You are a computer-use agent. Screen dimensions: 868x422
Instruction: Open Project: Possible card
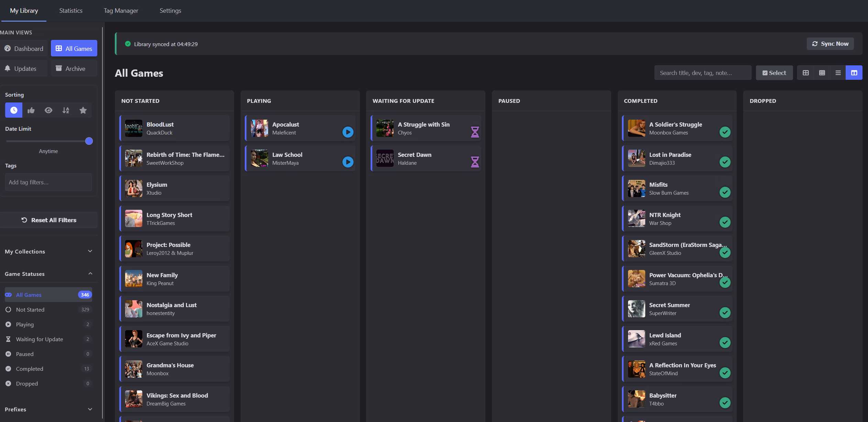(175, 249)
